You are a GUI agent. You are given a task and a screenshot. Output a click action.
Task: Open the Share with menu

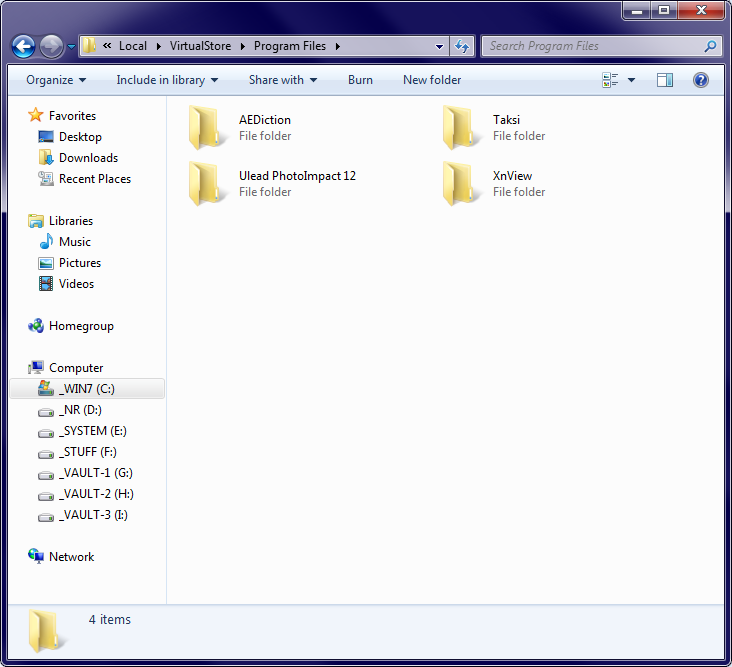(283, 80)
